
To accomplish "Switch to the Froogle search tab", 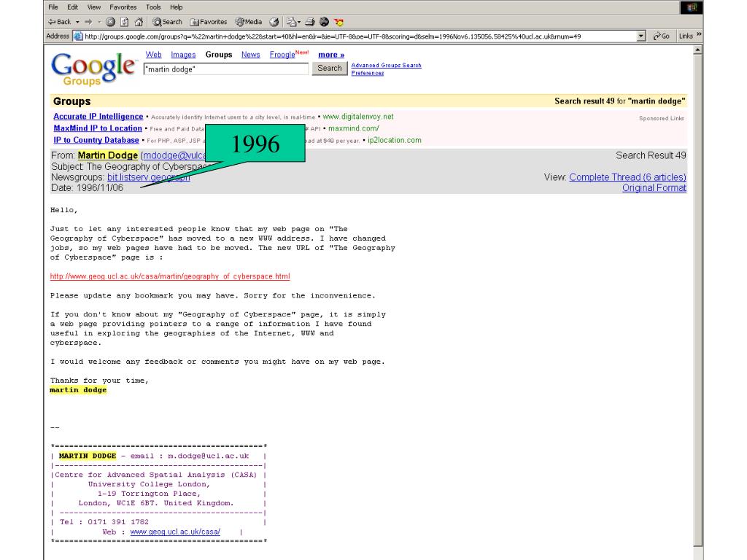I will pyautogui.click(x=282, y=55).
